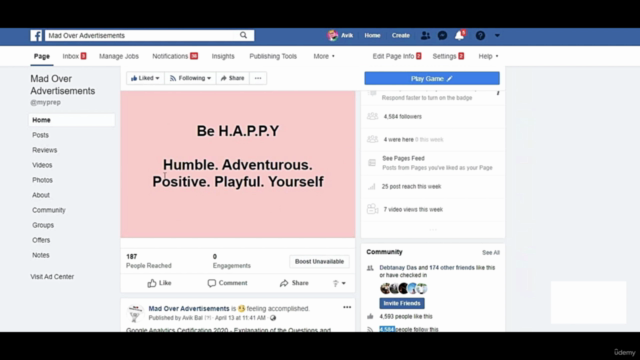Select Photos in the left sidebar
640x360 pixels.
(42, 180)
